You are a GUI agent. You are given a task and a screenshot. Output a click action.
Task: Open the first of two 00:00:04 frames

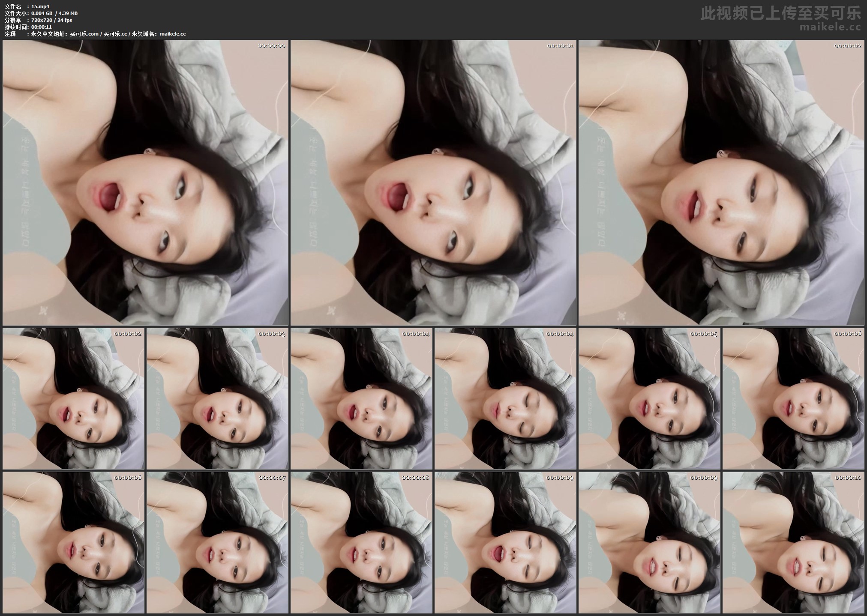point(361,398)
